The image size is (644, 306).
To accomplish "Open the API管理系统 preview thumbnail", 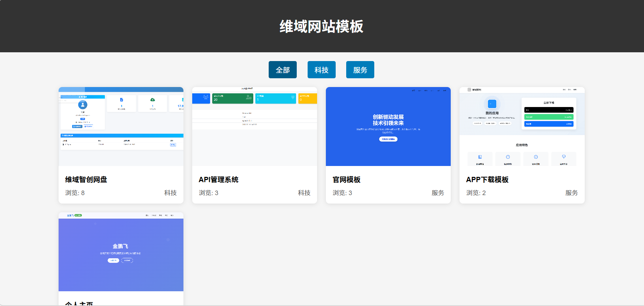I will (255, 126).
